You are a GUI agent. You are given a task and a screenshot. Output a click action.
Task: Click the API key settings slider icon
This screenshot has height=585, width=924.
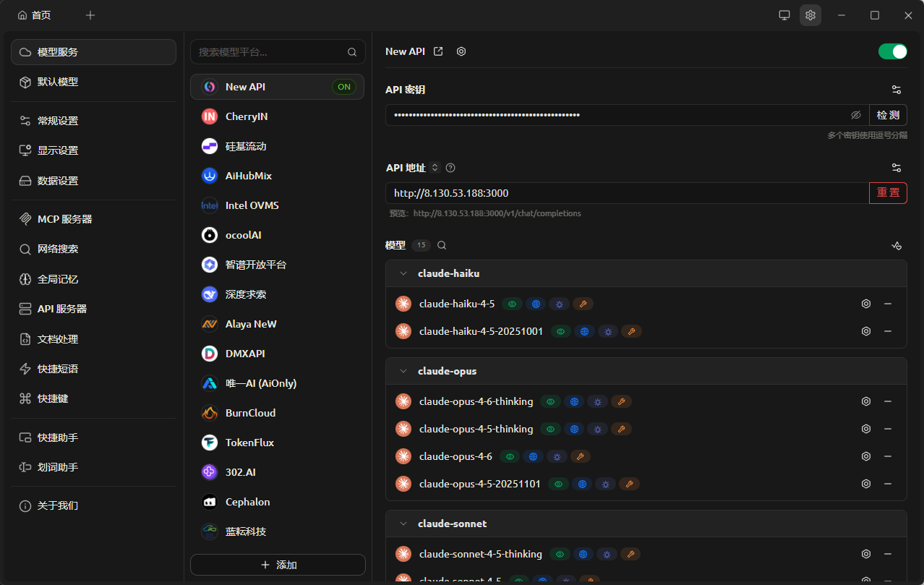(x=897, y=90)
